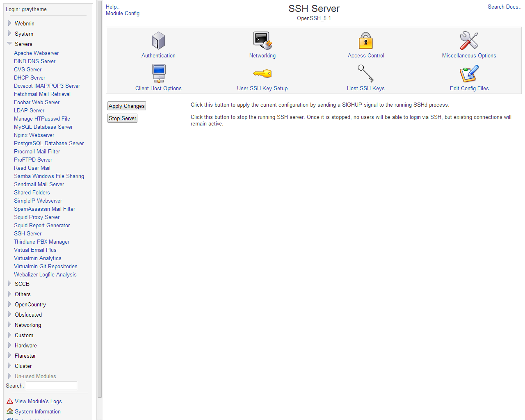Click the View Module's Logs warning icon

10,401
